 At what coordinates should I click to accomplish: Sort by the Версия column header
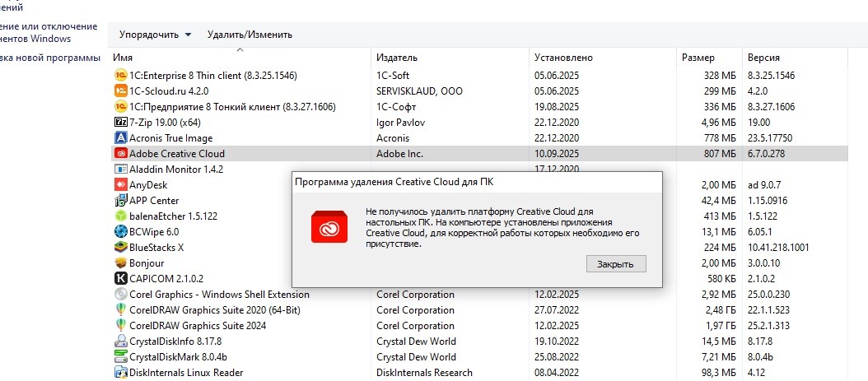[x=763, y=58]
